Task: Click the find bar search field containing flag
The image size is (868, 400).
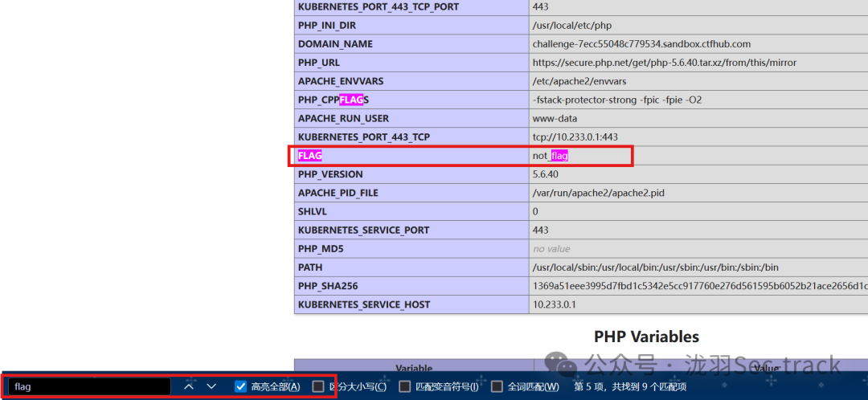Action: pyautogui.click(x=90, y=386)
